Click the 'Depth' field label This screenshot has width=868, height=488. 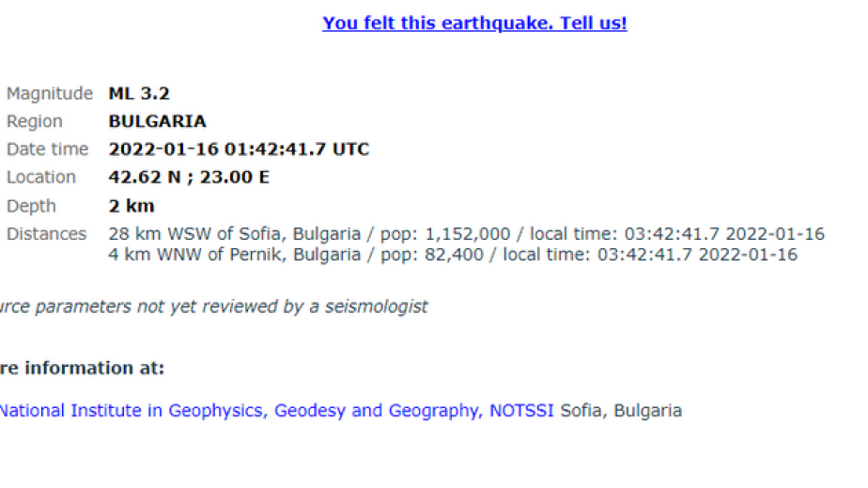31,206
